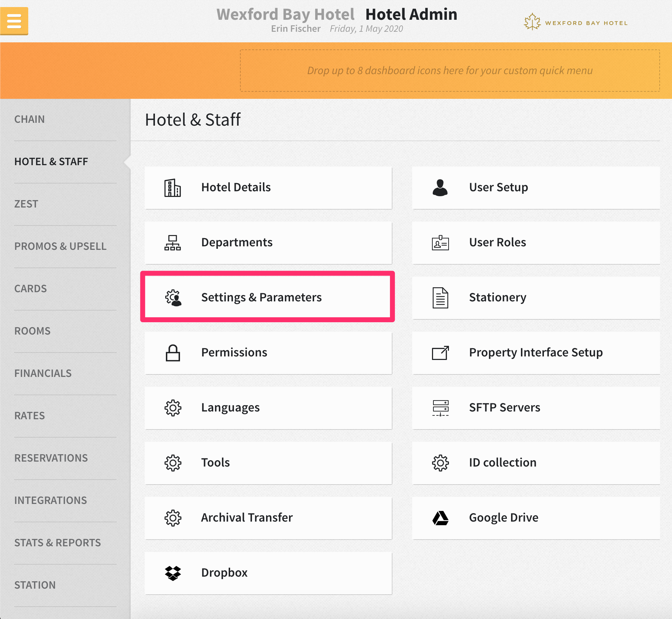This screenshot has width=672, height=619.
Task: Open the Archival Transfer label
Action: 247,518
